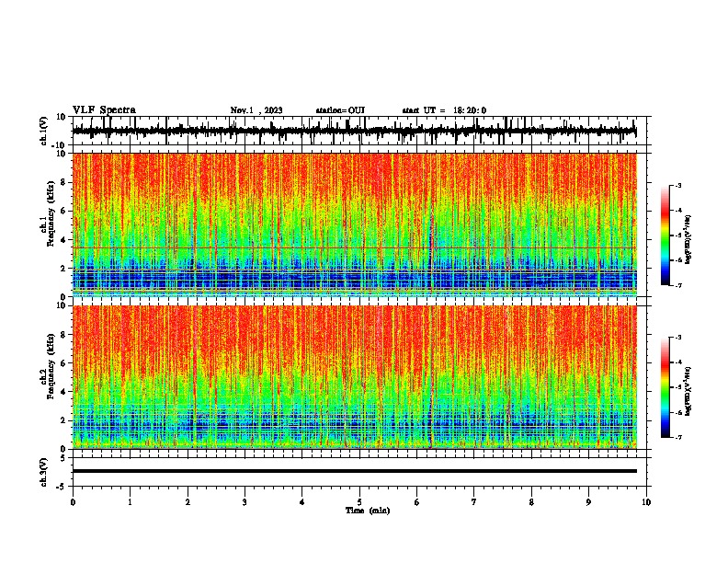Click the time axis tick label "10"

coord(646,502)
